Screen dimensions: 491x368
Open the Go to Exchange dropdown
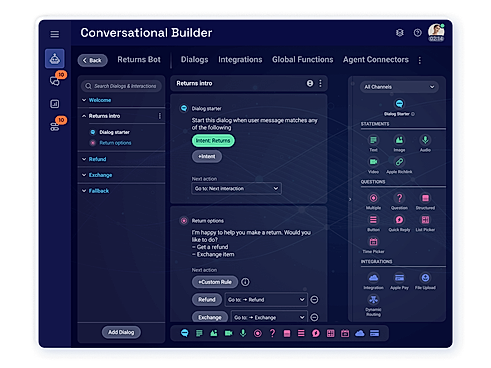[x=269, y=317]
